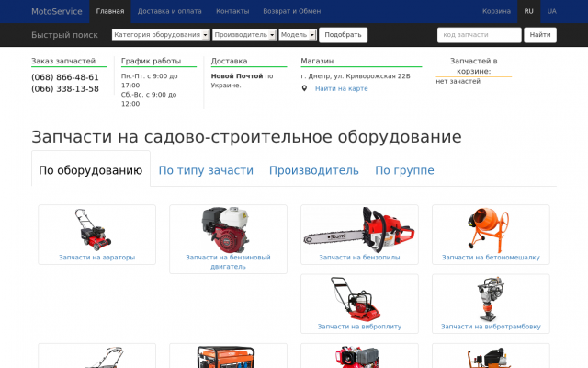Click the gasoline engine image

coord(225,230)
